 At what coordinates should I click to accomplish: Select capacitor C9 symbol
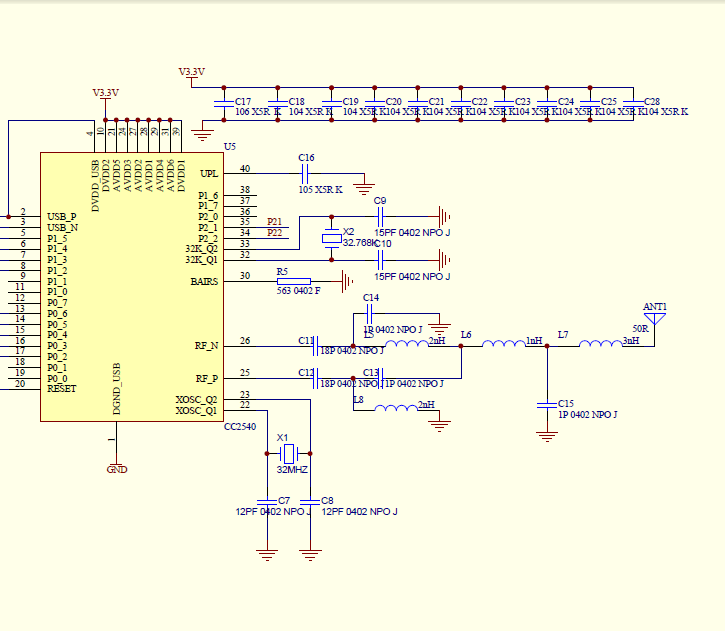tap(380, 216)
